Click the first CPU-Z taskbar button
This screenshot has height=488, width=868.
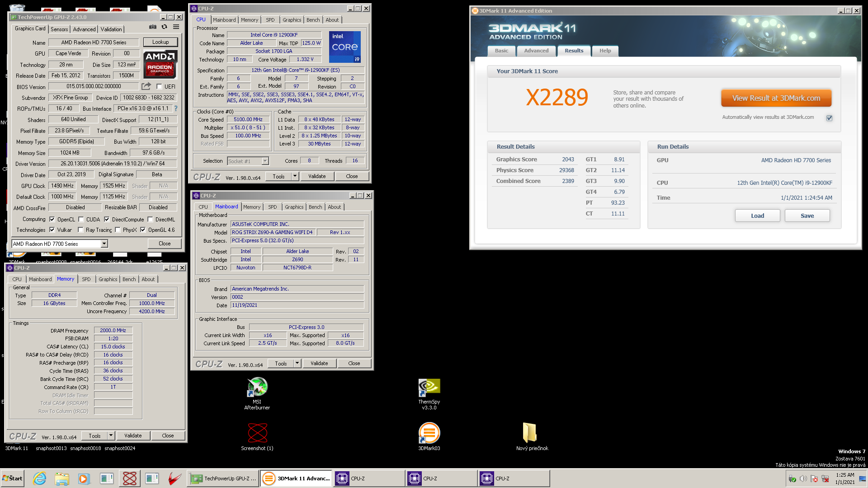tap(369, 479)
